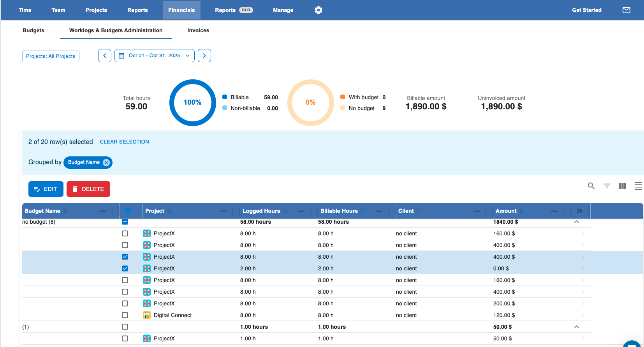Image resolution: width=644 pixels, height=347 pixels.
Task: Open the Oct 01 - Oct 31 date dropdown
Action: pos(155,56)
